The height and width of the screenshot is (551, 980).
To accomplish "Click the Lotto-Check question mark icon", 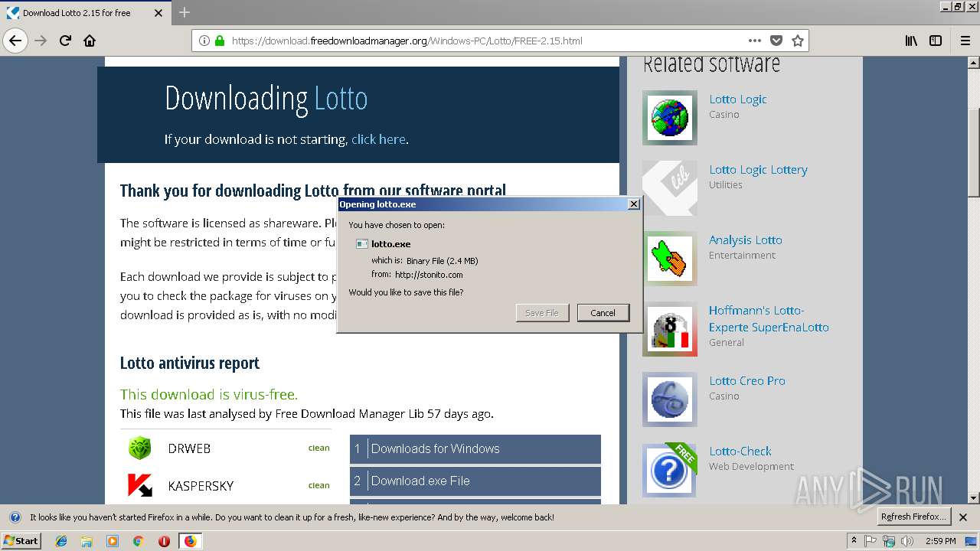I will [x=670, y=470].
